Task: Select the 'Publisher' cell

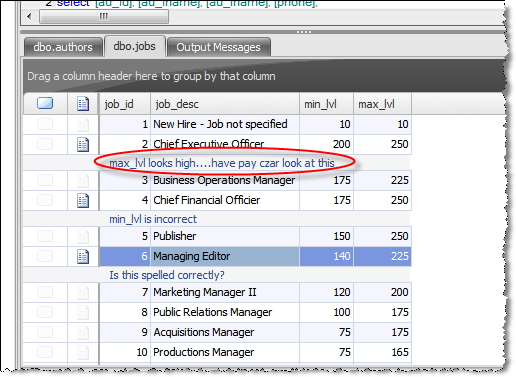Action: point(225,236)
